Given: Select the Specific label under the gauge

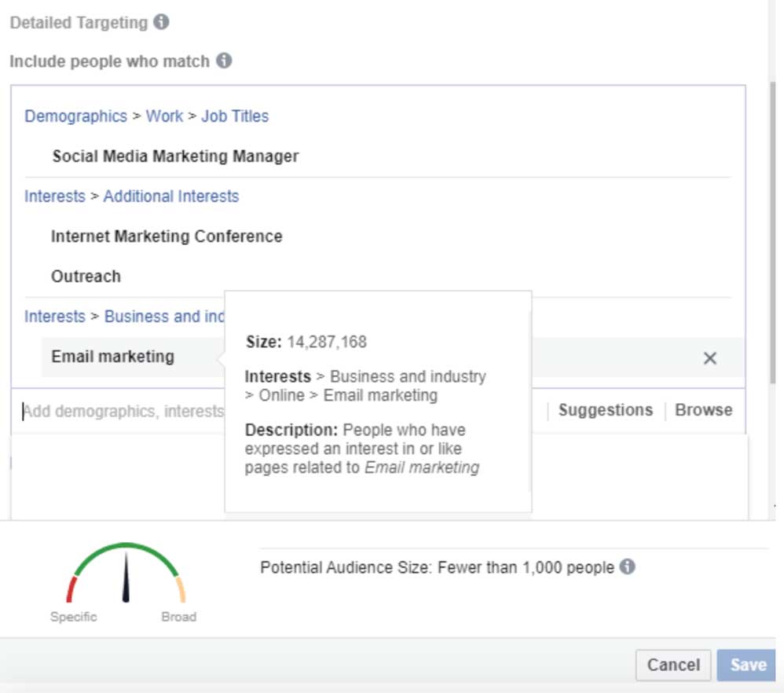Looking at the screenshot, I should pos(74,617).
